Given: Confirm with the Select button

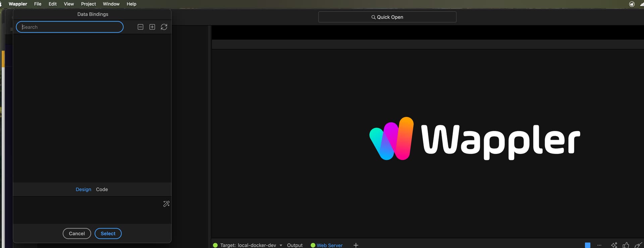Looking at the screenshot, I should [108, 234].
